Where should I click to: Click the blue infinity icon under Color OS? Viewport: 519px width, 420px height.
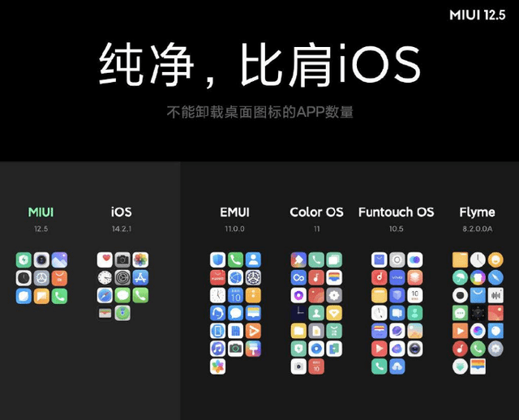point(298,277)
